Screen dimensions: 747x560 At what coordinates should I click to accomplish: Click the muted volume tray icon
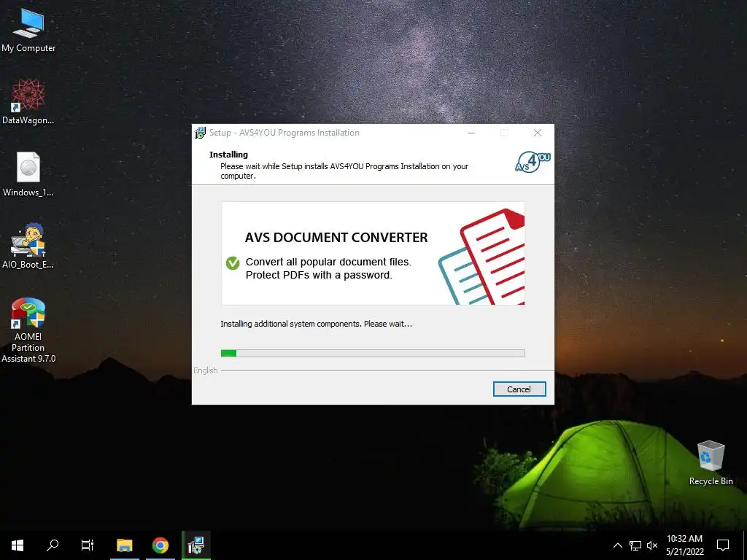tap(652, 545)
